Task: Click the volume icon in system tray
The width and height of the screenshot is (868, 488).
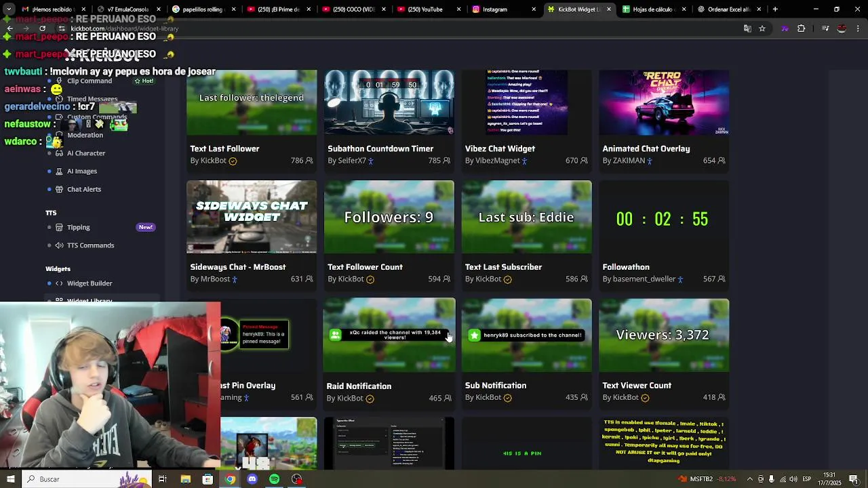Action: tap(792, 479)
